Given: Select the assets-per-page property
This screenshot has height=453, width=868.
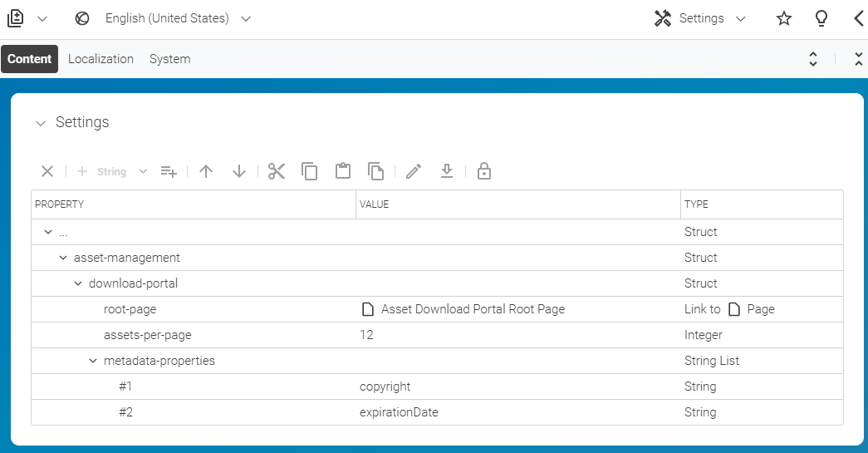Looking at the screenshot, I should [148, 335].
